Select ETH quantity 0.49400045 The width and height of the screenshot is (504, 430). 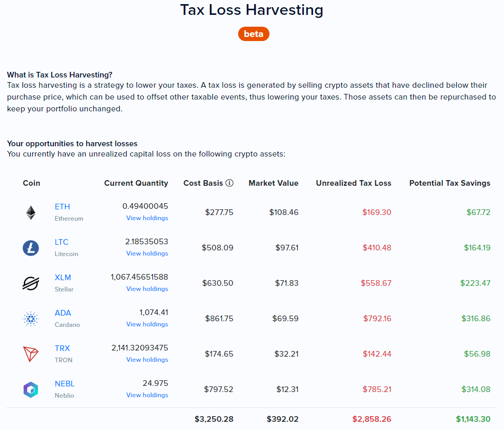coord(145,206)
